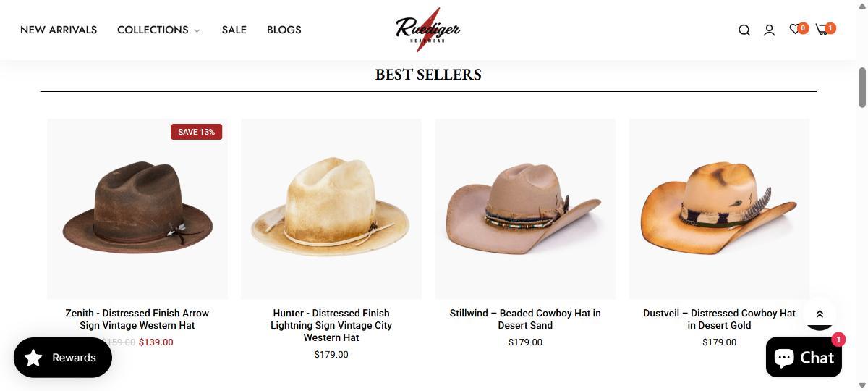Screen dimensions: 868x391
Task: Click the Dustveil desert gold hat image
Action: pos(719,209)
